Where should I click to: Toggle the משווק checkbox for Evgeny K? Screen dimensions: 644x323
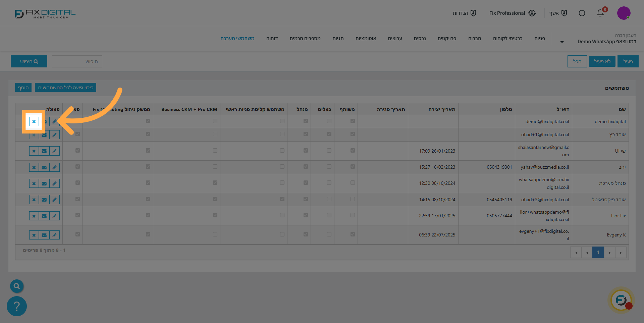[353, 234]
